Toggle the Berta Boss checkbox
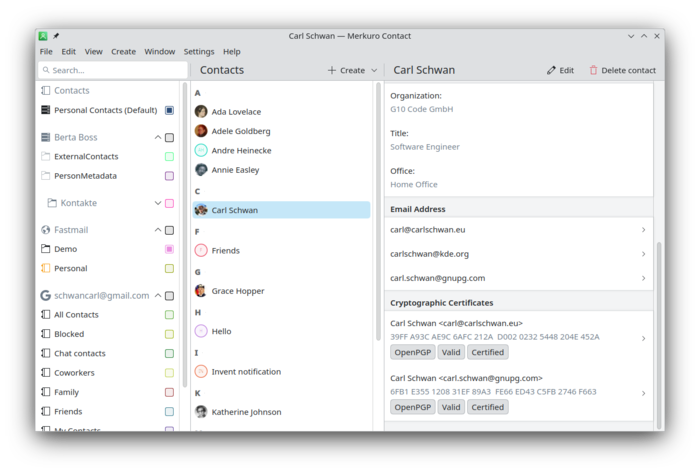The width and height of the screenshot is (700, 473). coord(169,137)
